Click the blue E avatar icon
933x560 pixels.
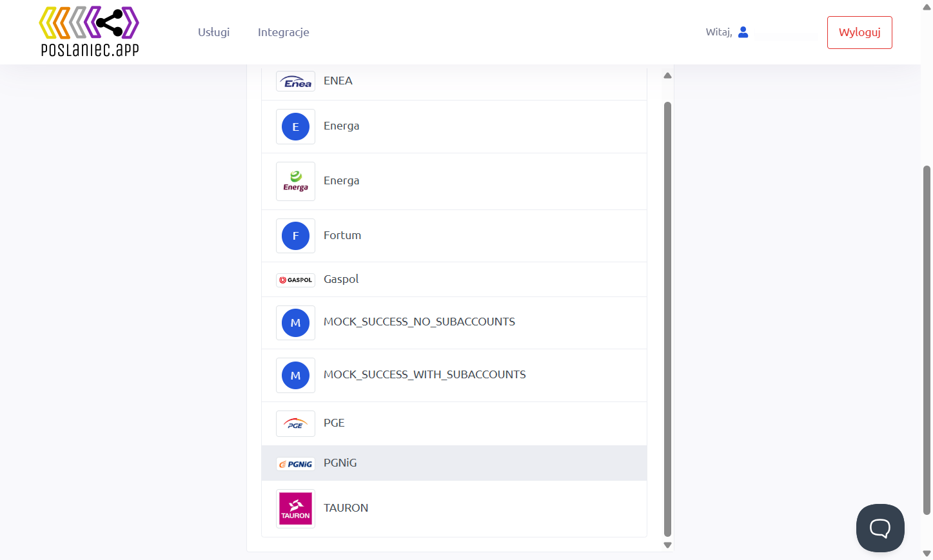[296, 126]
